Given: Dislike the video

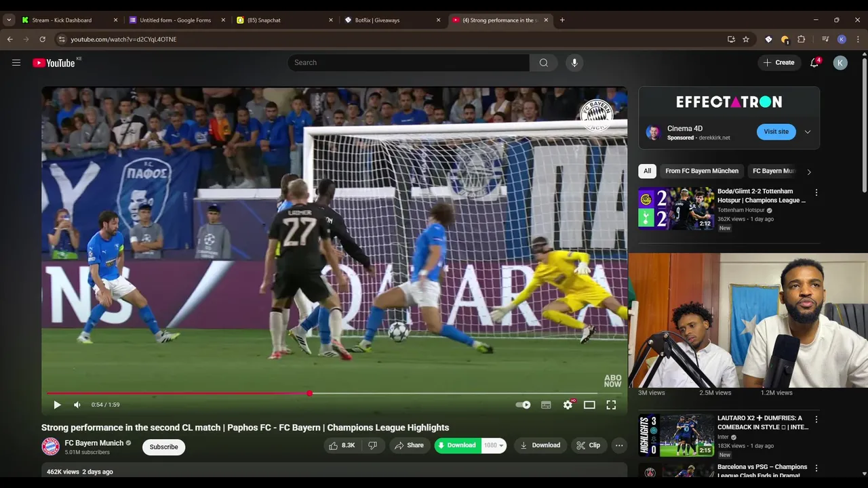Looking at the screenshot, I should 372,445.
